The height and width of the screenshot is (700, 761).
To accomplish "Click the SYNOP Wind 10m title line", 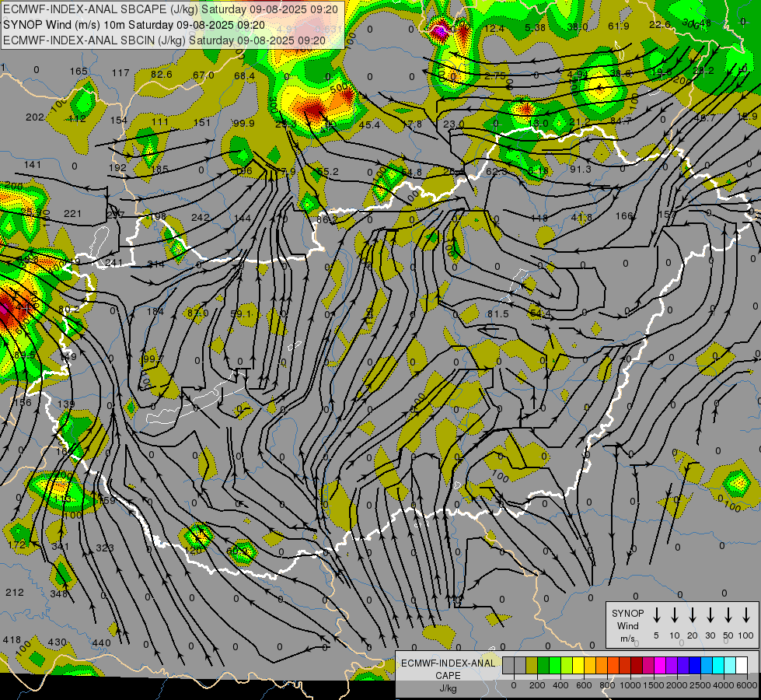I will point(134,25).
